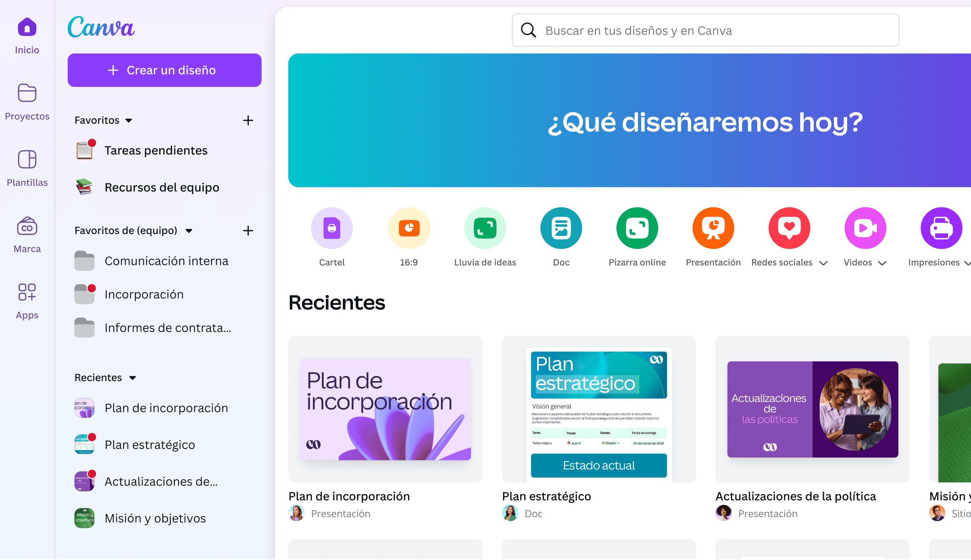This screenshot has width=971, height=560.
Task: Select the Impresiones printer icon
Action: point(941,228)
